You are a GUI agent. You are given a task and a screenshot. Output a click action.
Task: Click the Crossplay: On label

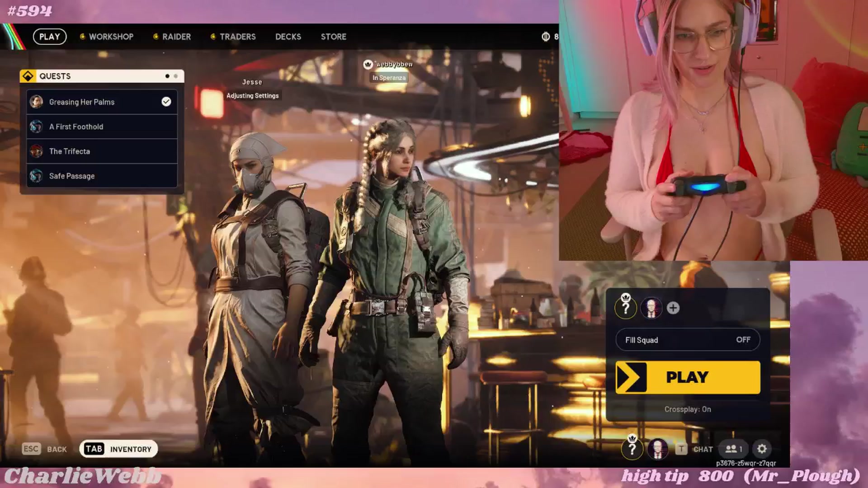688,409
